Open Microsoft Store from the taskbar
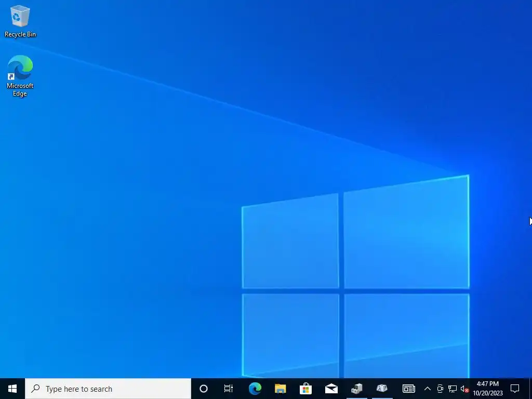The height and width of the screenshot is (399, 532). pos(305,389)
